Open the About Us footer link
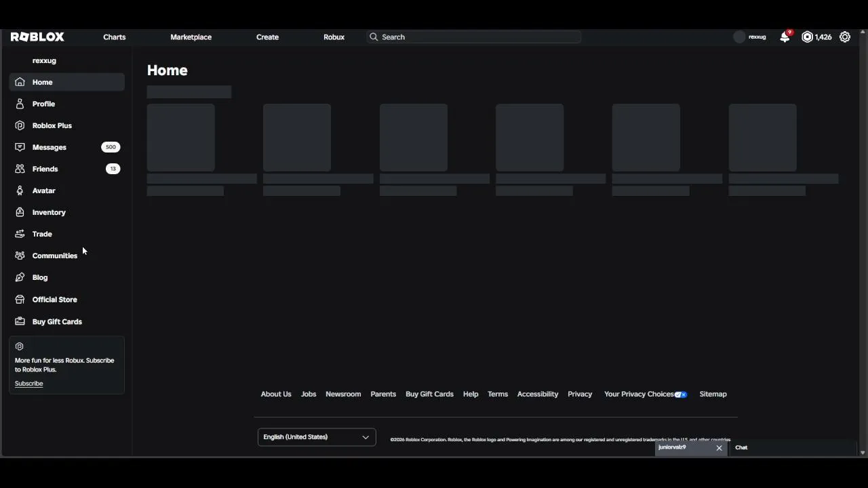This screenshot has height=488, width=868. point(276,394)
